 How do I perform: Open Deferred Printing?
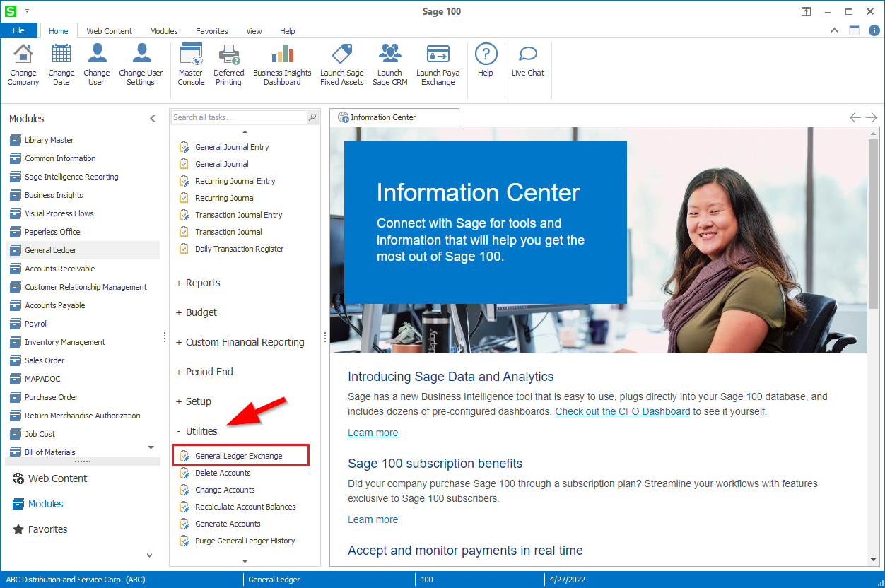pos(229,64)
